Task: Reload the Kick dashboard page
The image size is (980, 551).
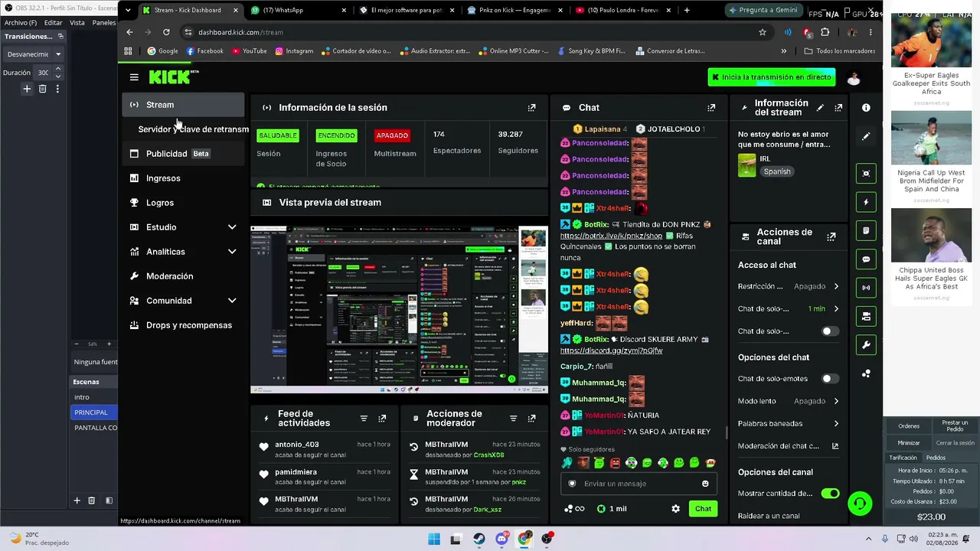Action: (166, 32)
